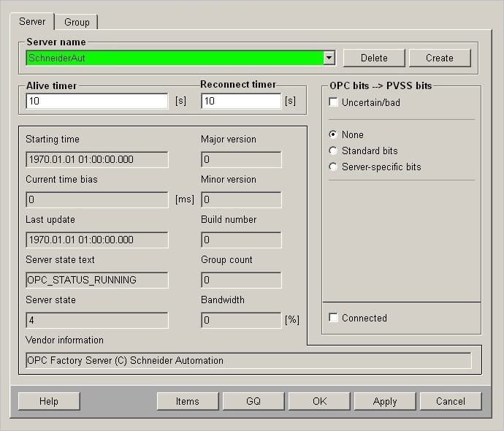The image size is (504, 431).
Task: Open the Server name dropdown arrow
Action: pyautogui.click(x=329, y=58)
